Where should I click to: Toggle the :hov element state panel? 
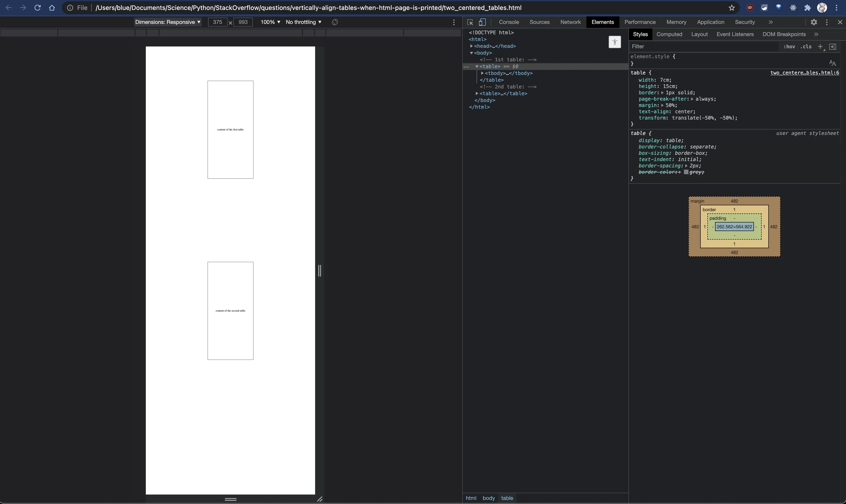tap(789, 46)
